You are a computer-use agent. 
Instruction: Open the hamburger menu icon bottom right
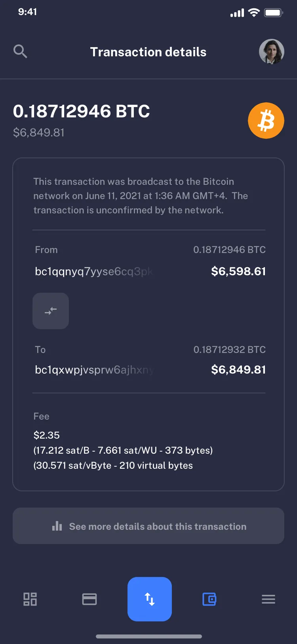click(x=268, y=599)
